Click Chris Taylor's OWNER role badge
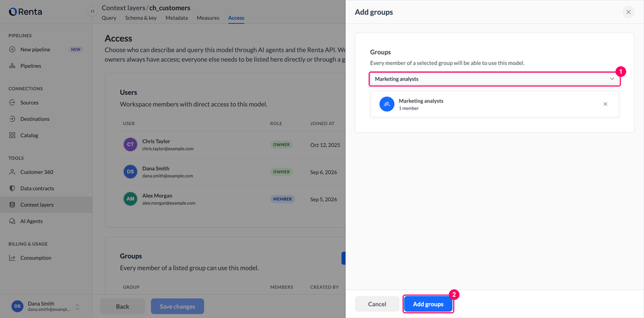Screen dimensions: 644x318 (281, 145)
